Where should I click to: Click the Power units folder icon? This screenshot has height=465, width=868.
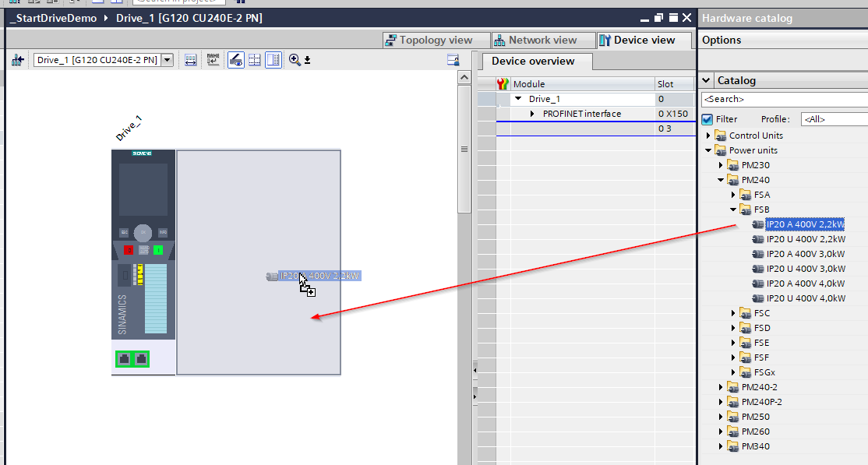coord(720,150)
